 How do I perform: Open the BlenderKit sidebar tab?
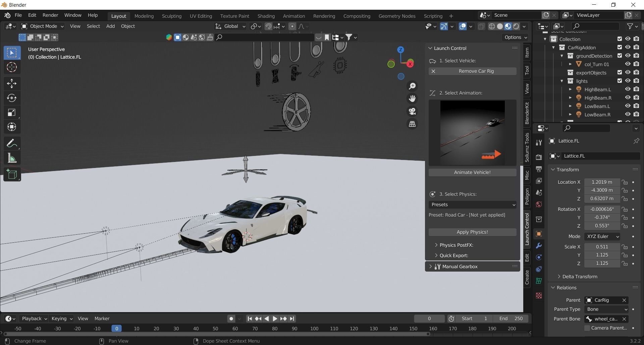coord(527,113)
